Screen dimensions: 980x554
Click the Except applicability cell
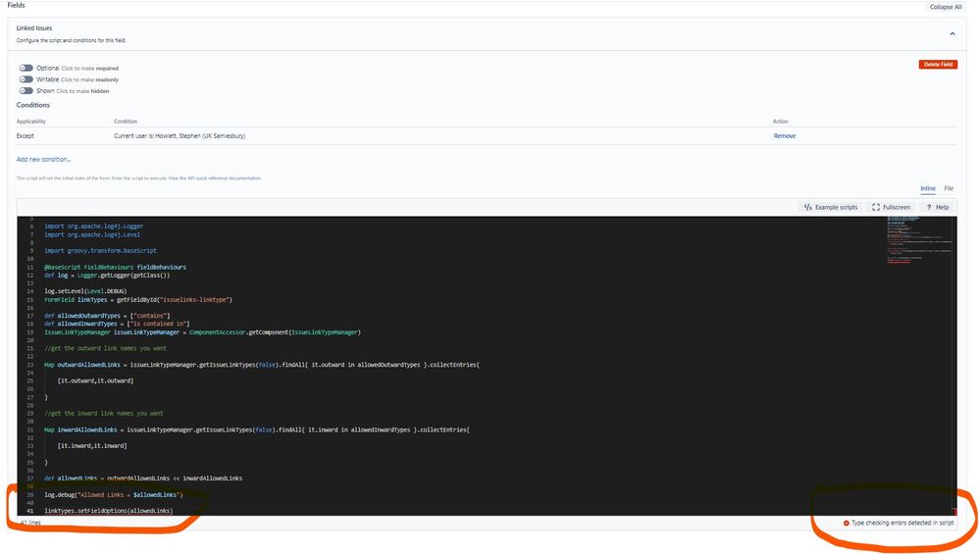(25, 135)
